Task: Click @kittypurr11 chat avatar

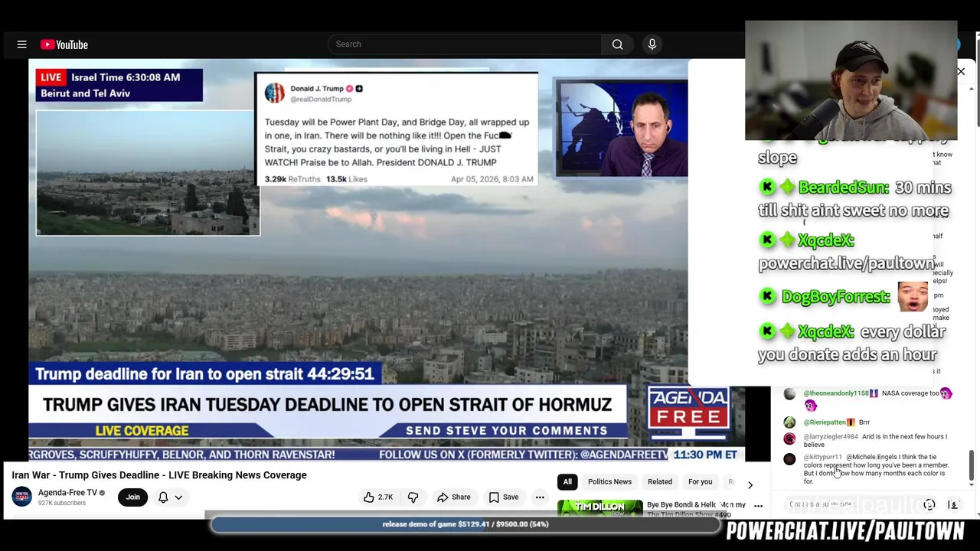Action: point(789,459)
